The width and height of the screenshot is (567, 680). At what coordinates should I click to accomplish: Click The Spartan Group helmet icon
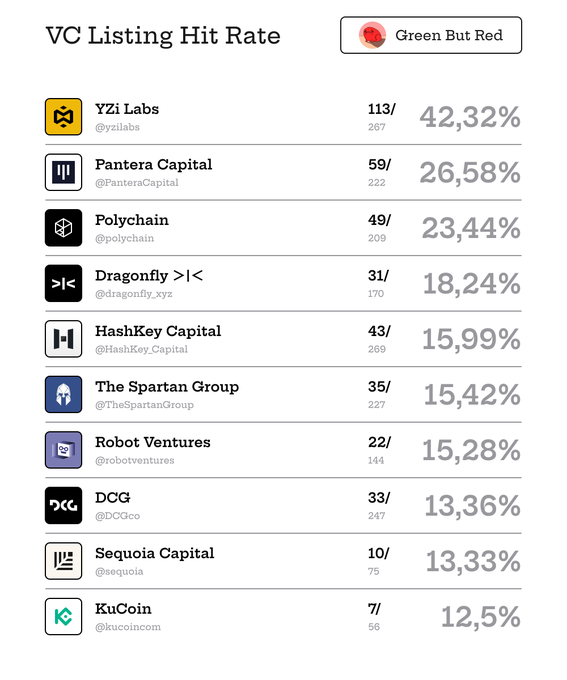[63, 394]
